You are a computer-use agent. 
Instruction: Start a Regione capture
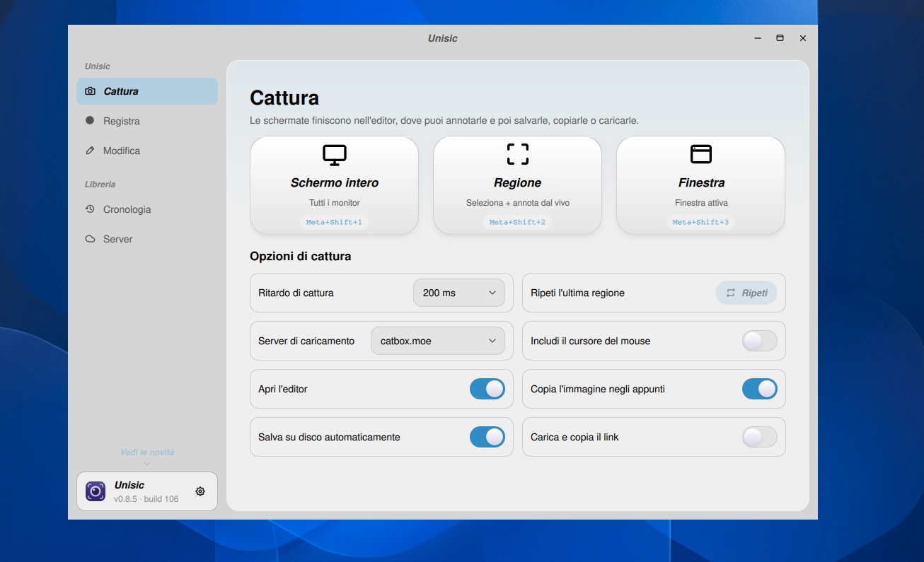(x=518, y=185)
